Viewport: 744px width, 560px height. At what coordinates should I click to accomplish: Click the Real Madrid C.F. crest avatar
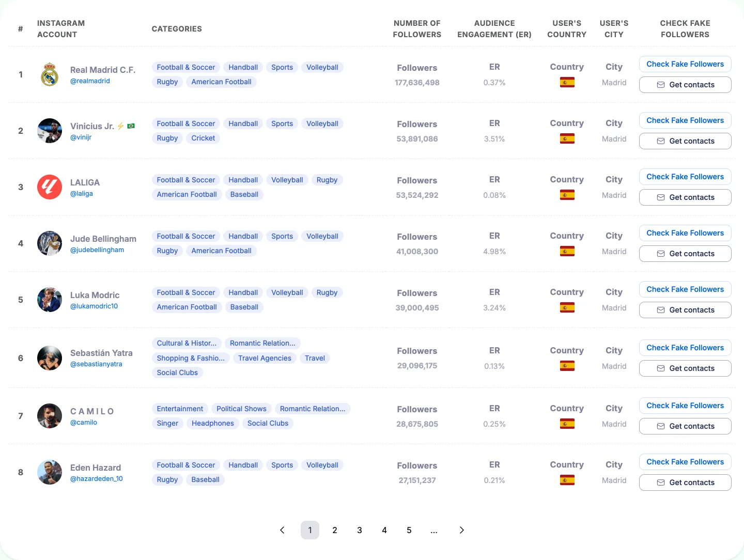click(50, 74)
